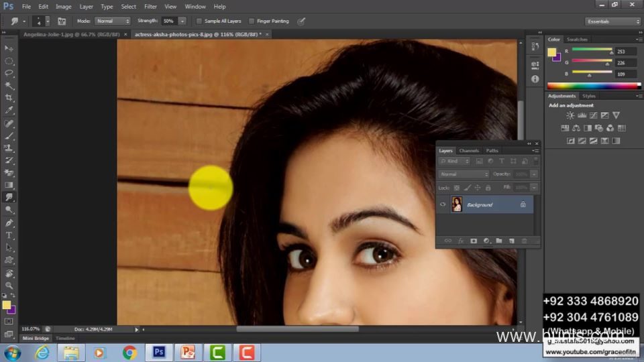Open the Mini Bridge panel
This screenshot has width=644, height=362.
coord(36,338)
